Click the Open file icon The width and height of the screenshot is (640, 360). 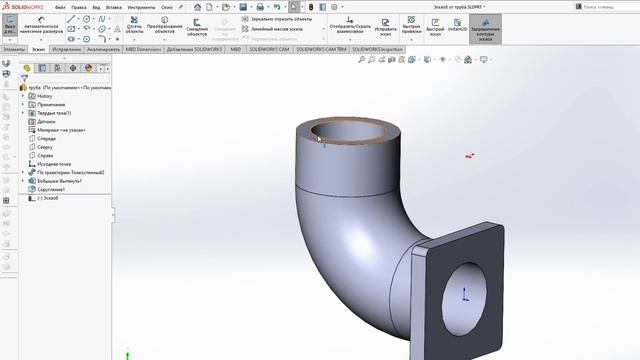click(x=226, y=7)
